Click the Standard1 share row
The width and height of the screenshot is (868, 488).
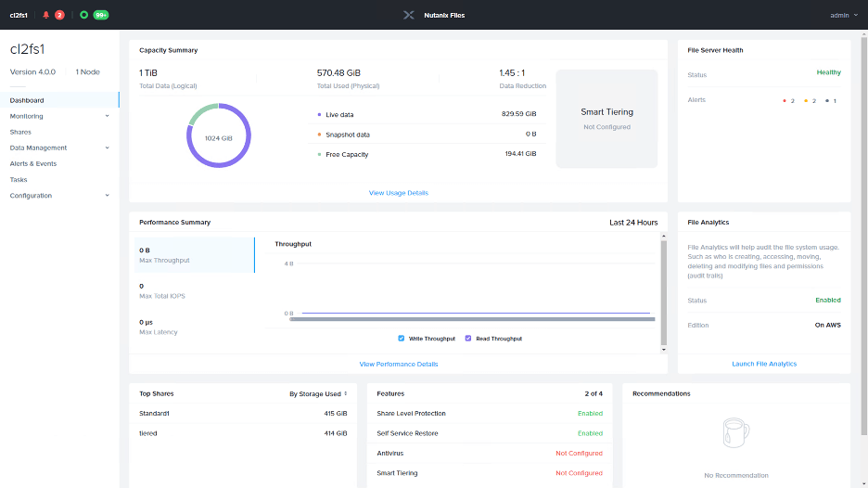[243, 413]
